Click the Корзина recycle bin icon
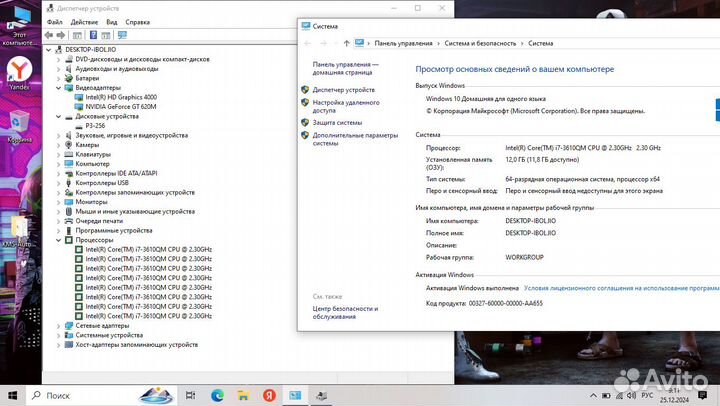This screenshot has height=406, width=720. (x=19, y=126)
